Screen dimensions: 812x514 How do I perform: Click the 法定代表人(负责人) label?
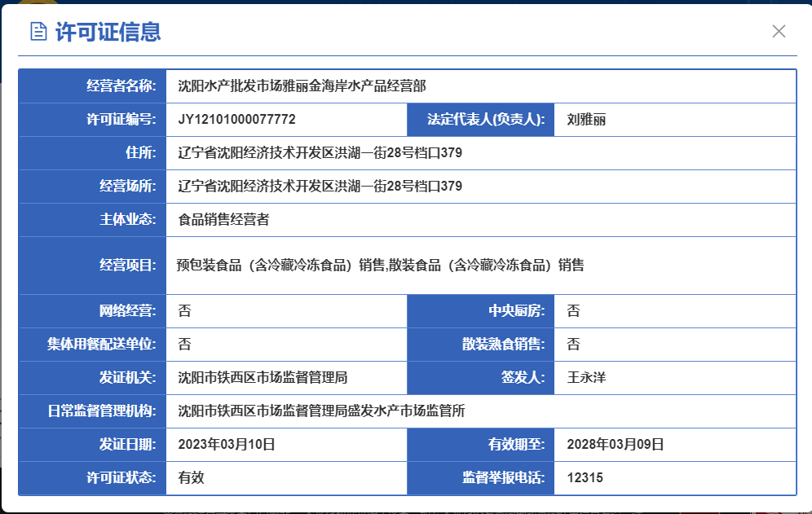[486, 120]
